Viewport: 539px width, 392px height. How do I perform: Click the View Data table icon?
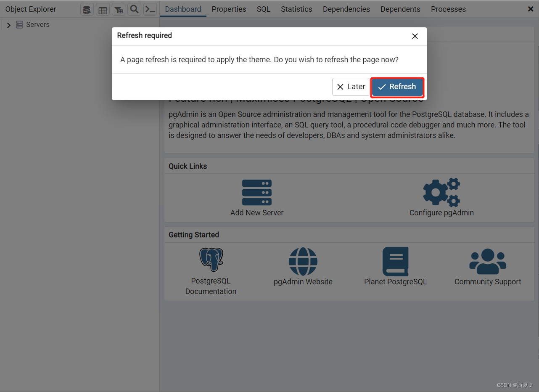click(x=103, y=9)
